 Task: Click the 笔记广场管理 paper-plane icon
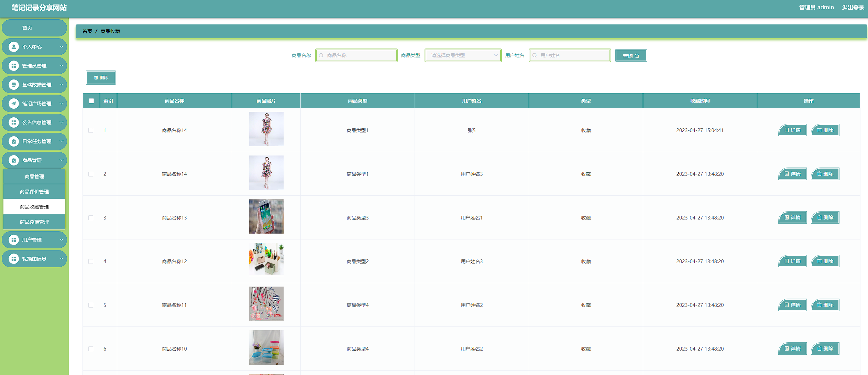[x=14, y=104]
